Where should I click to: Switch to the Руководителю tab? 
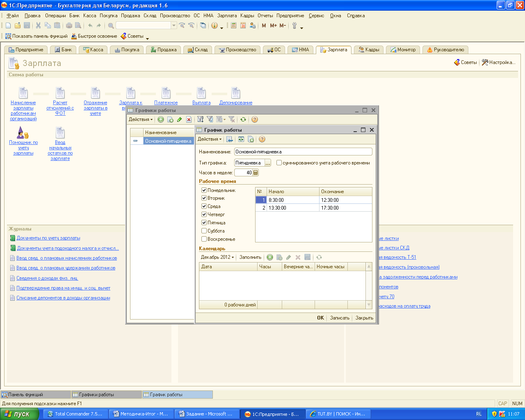point(445,50)
